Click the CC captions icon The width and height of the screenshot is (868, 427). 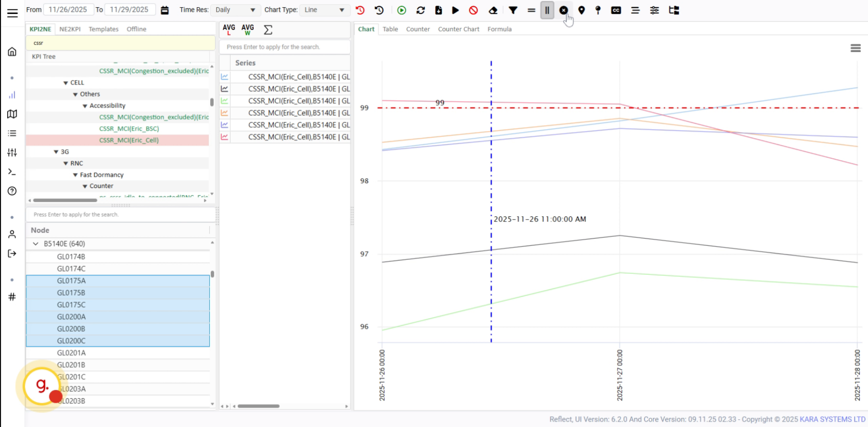[616, 10]
